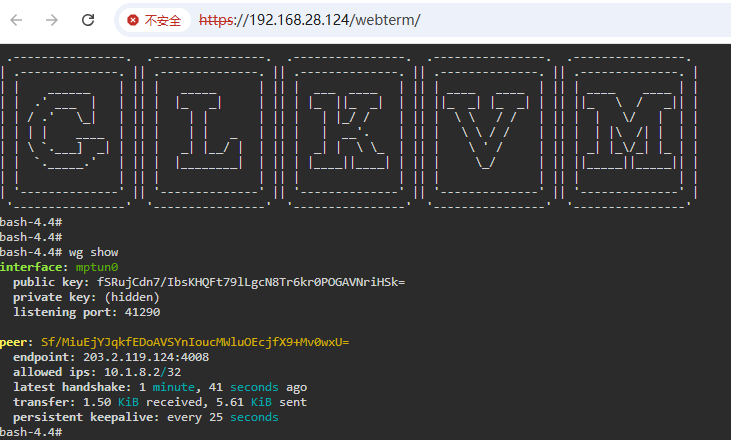Open the 不安全 security warning badge

tap(154, 20)
